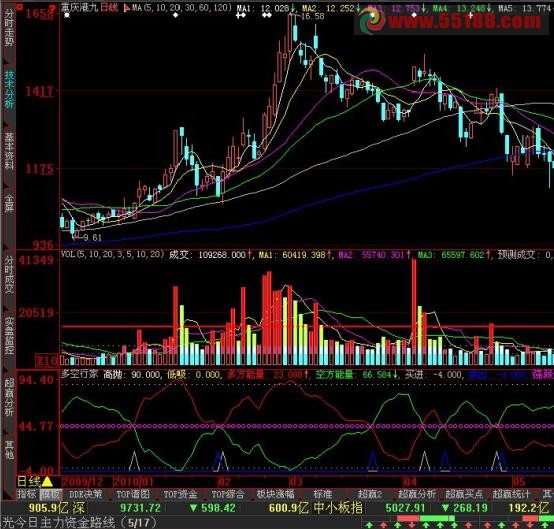Click the 多空行家 indicator name
This screenshot has height=529, width=554.
click(x=79, y=374)
